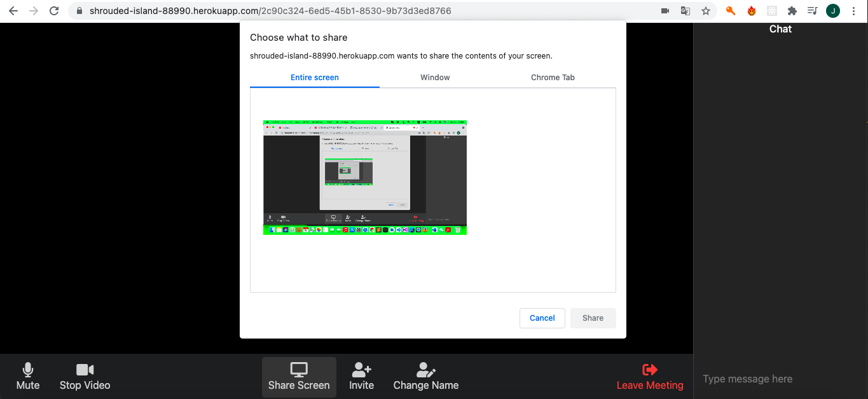Viewport: 868px width, 399px height.
Task: Select the Share Screen monitor icon
Action: tap(299, 370)
